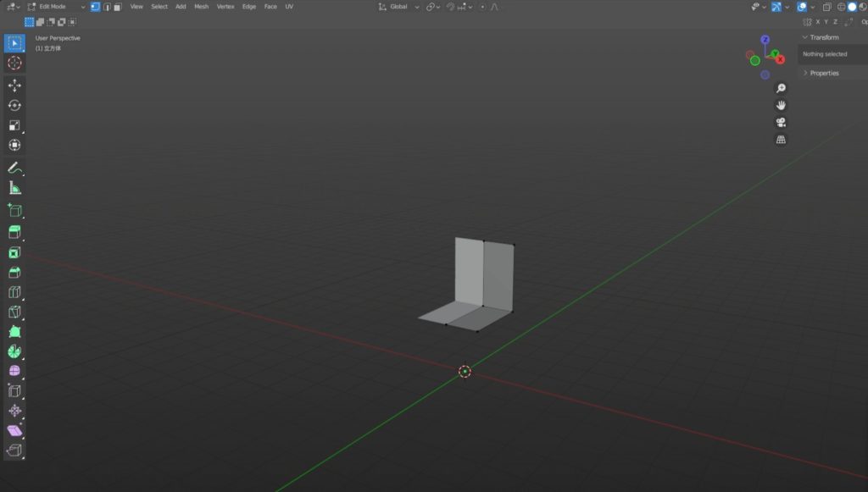Choose the Loop Cut tool
The height and width of the screenshot is (492, 868).
[x=14, y=292]
